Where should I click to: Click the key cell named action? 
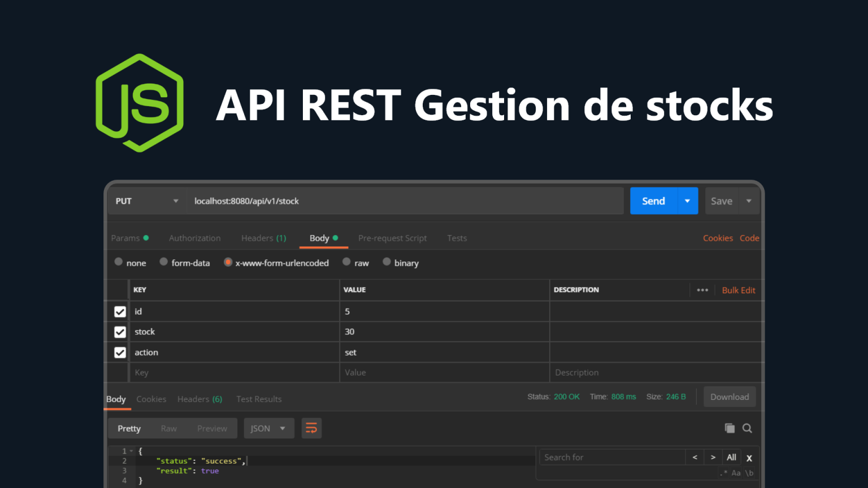tap(235, 352)
